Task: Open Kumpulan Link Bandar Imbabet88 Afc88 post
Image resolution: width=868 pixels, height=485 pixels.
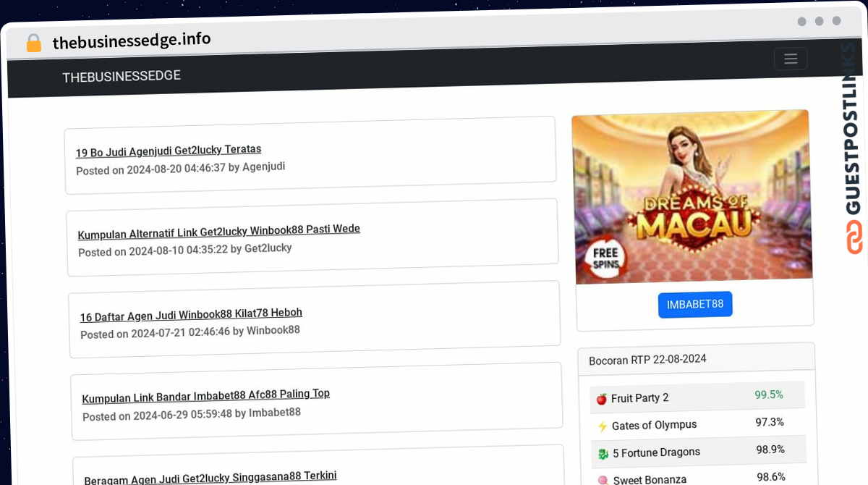Action: 206,396
